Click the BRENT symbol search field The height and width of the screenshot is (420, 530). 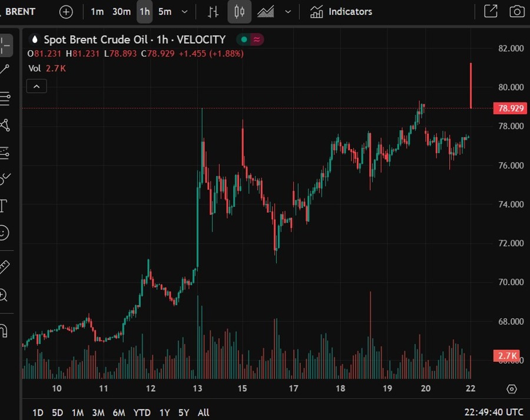(x=20, y=12)
